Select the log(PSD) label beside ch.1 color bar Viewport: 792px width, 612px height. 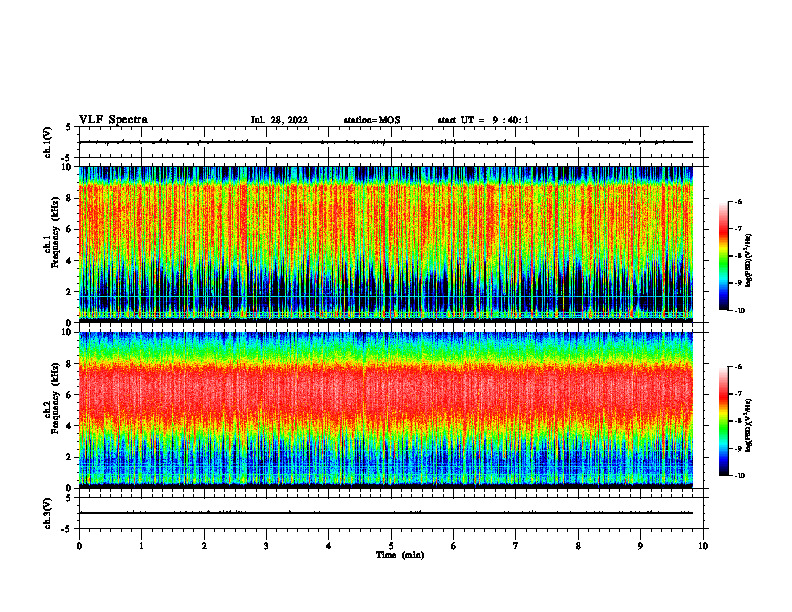(749, 261)
